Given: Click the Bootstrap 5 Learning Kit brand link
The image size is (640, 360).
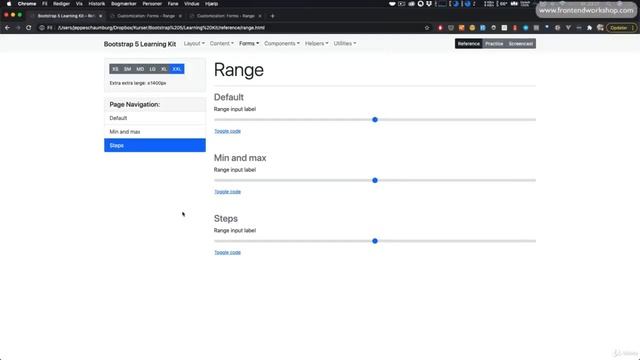Looking at the screenshot, I should (140, 44).
